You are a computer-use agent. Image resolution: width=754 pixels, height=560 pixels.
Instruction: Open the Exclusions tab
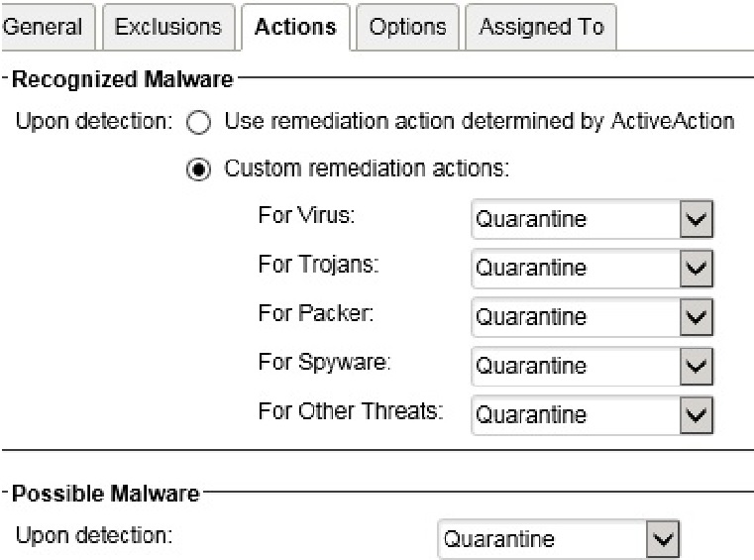tap(167, 27)
